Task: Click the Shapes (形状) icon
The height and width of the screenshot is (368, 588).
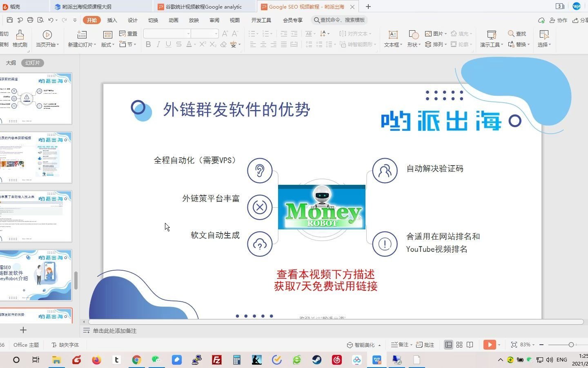Action: click(414, 35)
